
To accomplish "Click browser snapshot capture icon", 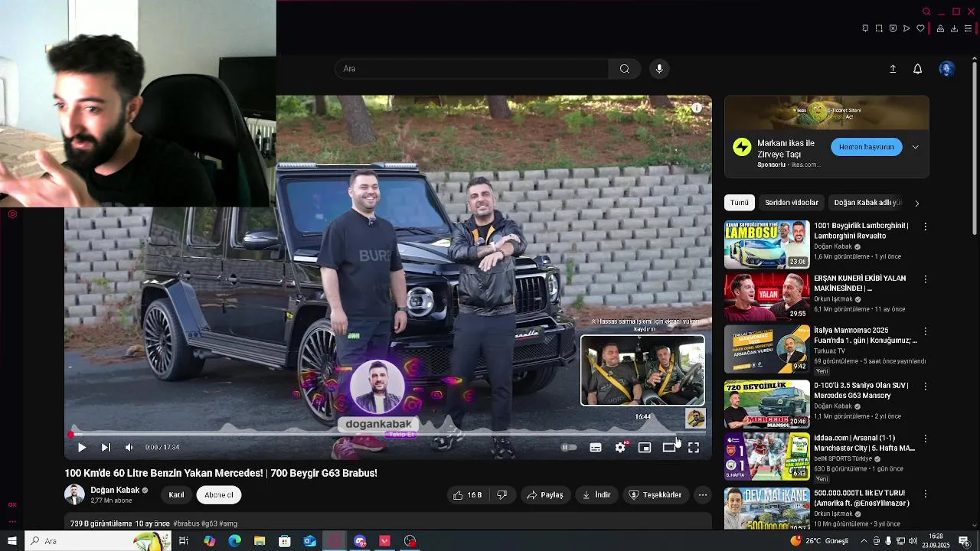I will [879, 28].
